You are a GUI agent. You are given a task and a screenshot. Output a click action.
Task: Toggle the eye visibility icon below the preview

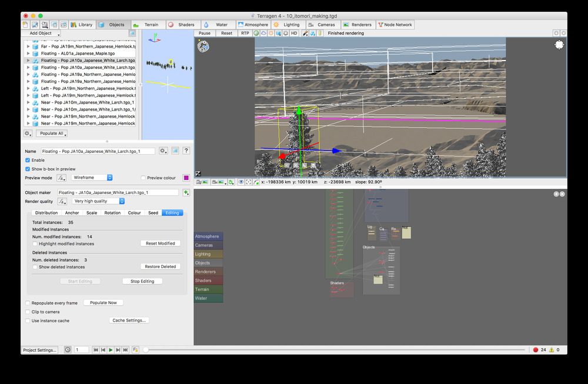(x=240, y=182)
